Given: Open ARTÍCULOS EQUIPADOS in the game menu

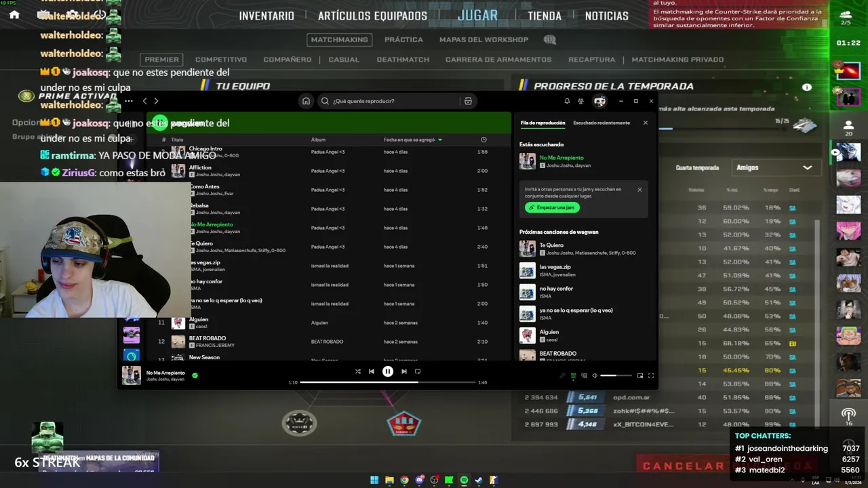Looking at the screenshot, I should (x=372, y=16).
